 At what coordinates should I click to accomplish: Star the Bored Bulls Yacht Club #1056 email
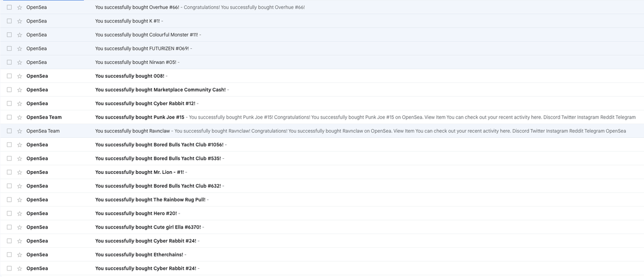[x=20, y=145]
